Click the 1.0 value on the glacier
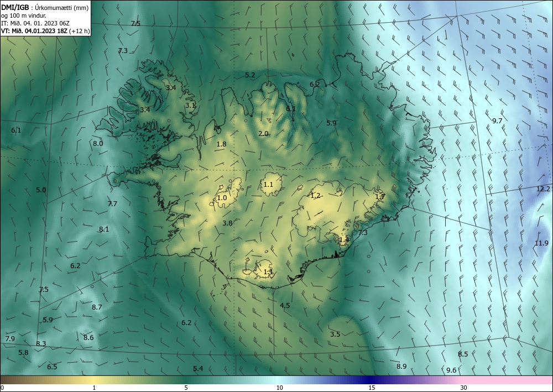 [222, 198]
